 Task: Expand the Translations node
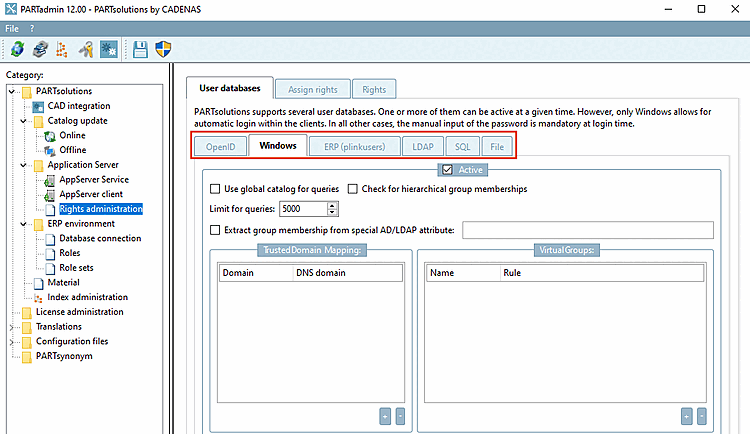pyautogui.click(x=12, y=327)
